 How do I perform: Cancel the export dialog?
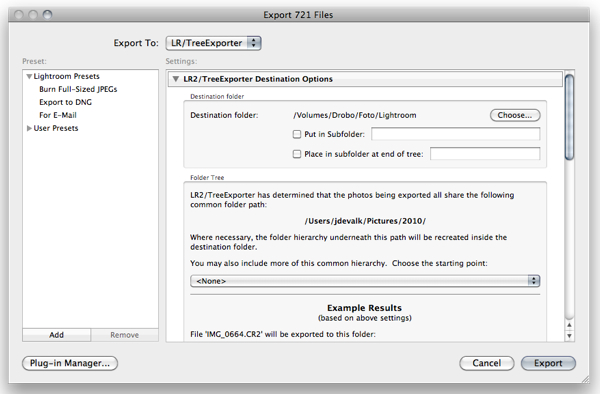pyautogui.click(x=487, y=363)
